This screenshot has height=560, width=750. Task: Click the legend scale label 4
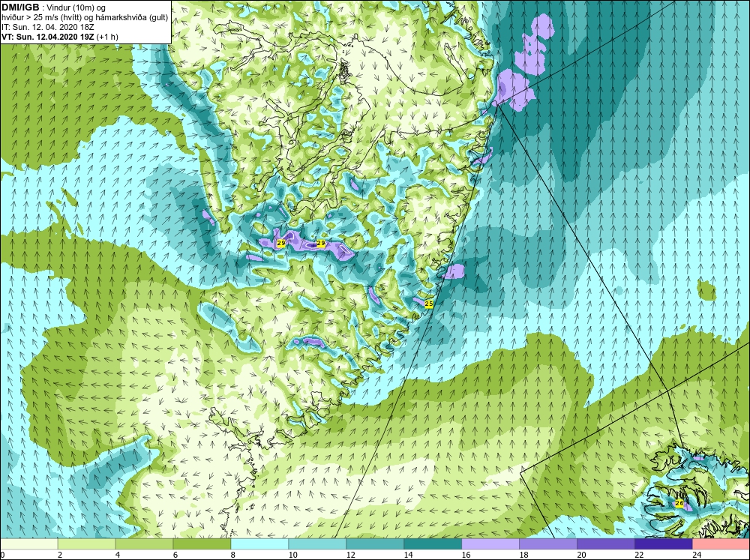[x=118, y=555]
